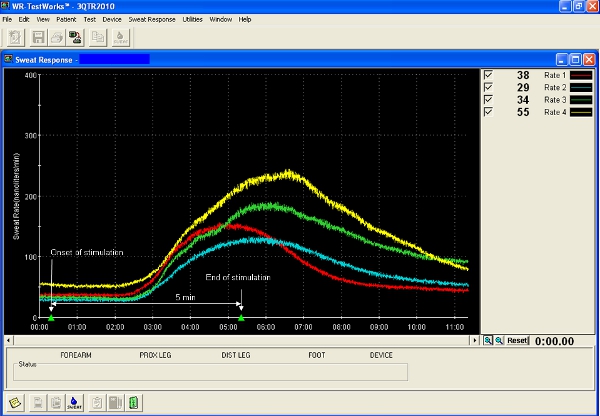The image size is (600, 416).
Task: Toggle the Rate 3 checkbox
Action: click(x=488, y=99)
